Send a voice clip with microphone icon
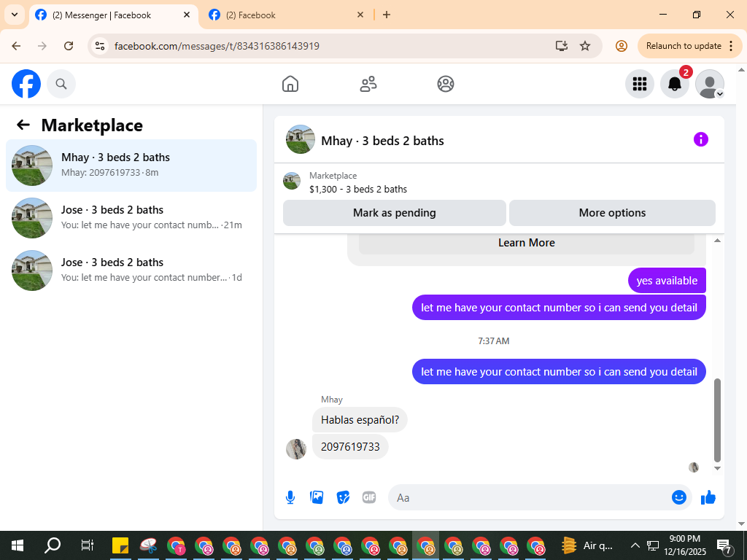This screenshot has width=747, height=560. tap(290, 497)
